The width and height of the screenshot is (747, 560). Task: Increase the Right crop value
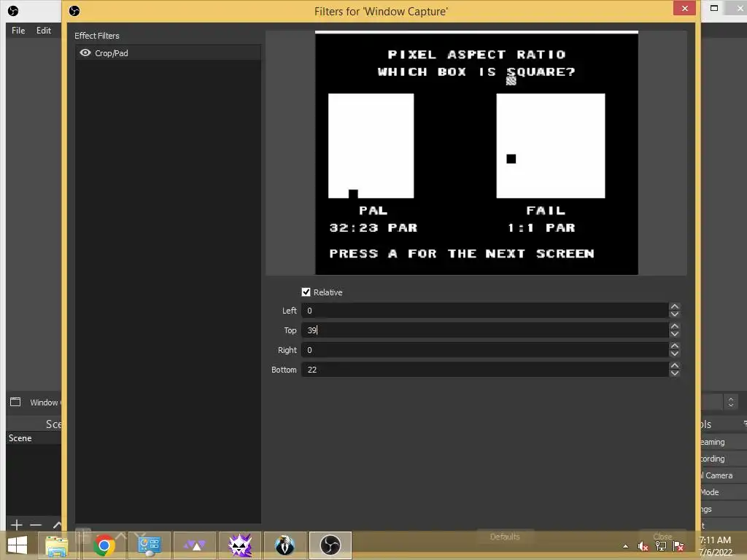tap(674, 346)
